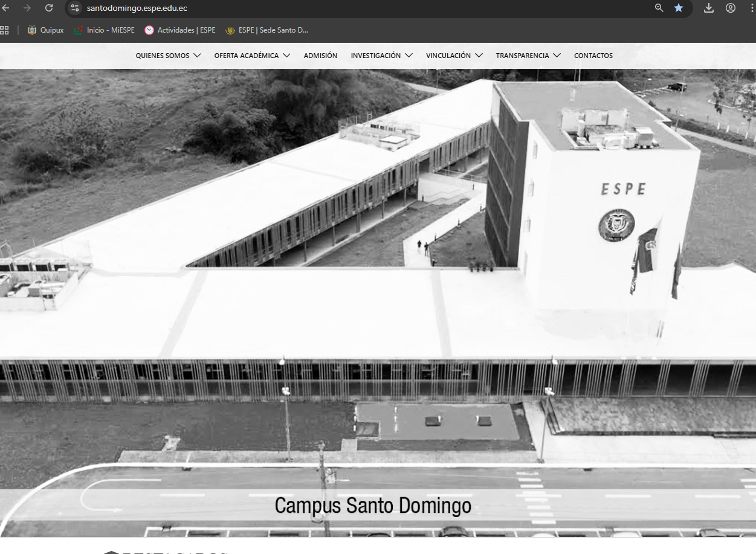The width and height of the screenshot is (756, 554).
Task: Click the site information icon in address bar
Action: 75,8
